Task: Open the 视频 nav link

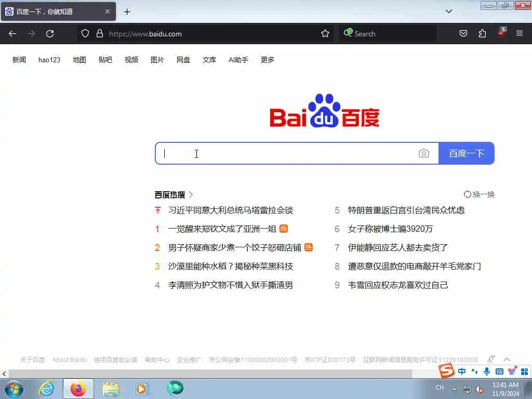Action: tap(131, 60)
